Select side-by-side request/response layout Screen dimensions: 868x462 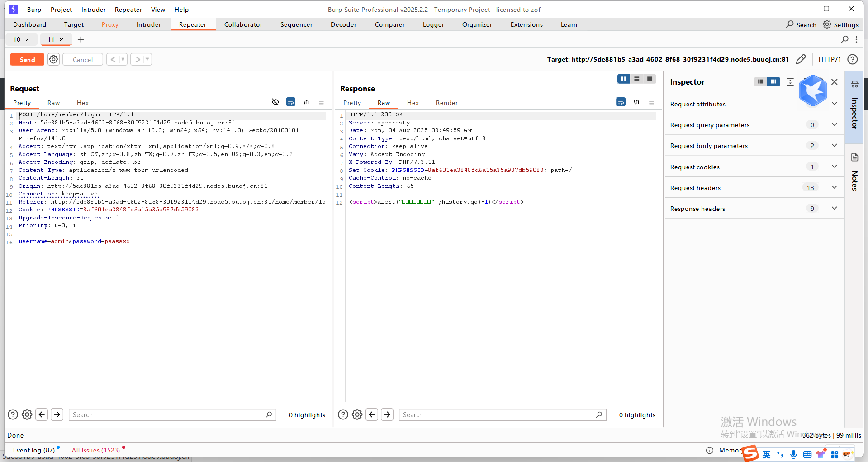(624, 79)
